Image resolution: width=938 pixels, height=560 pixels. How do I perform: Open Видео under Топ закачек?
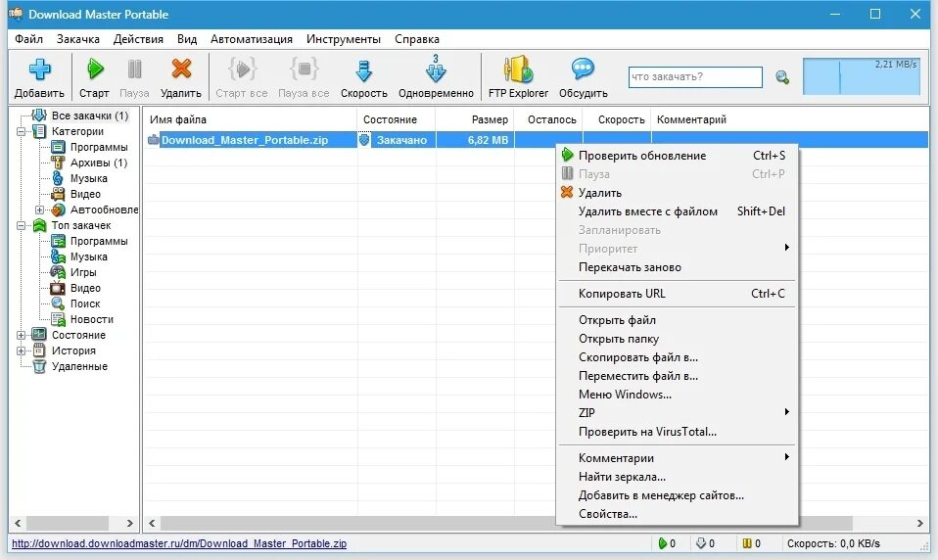pyautogui.click(x=85, y=288)
